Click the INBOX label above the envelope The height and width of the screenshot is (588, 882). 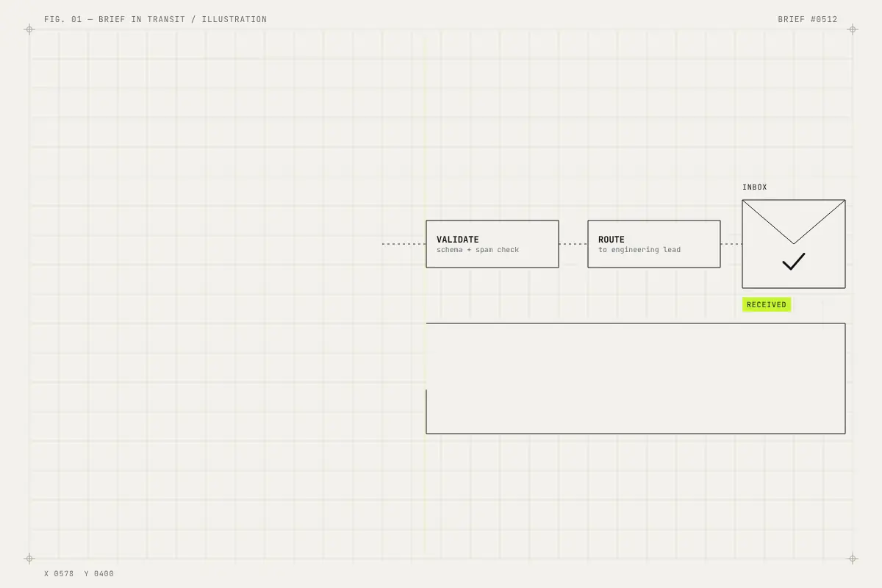pyautogui.click(x=755, y=187)
